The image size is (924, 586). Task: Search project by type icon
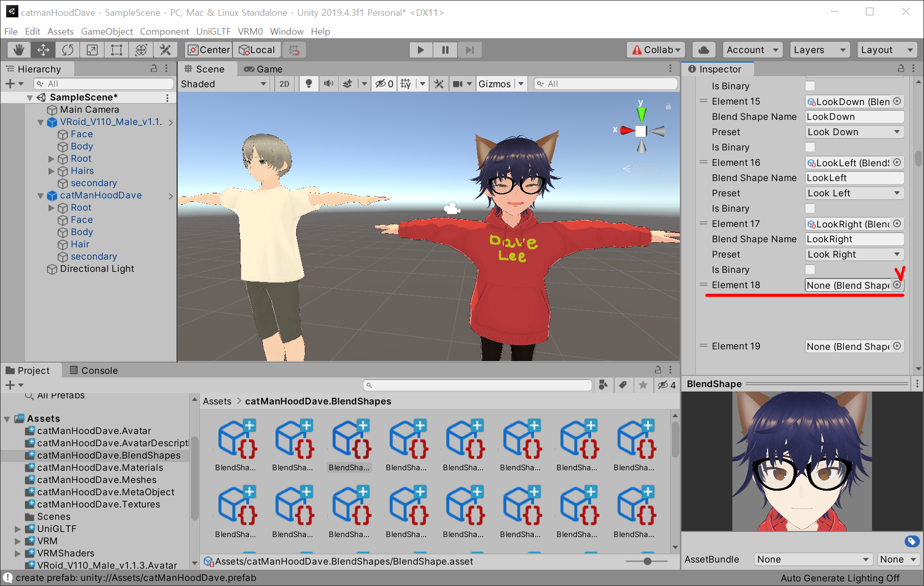[603, 385]
